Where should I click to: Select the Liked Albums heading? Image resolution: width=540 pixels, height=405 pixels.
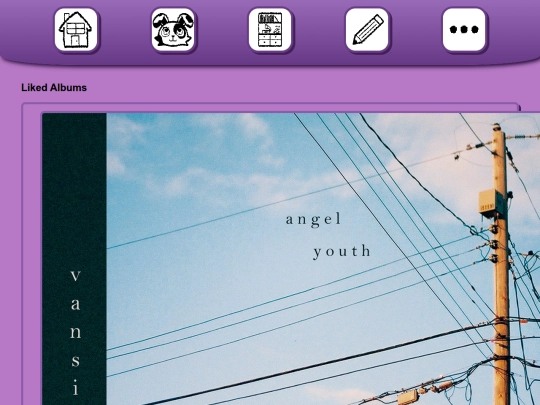pyautogui.click(x=54, y=87)
